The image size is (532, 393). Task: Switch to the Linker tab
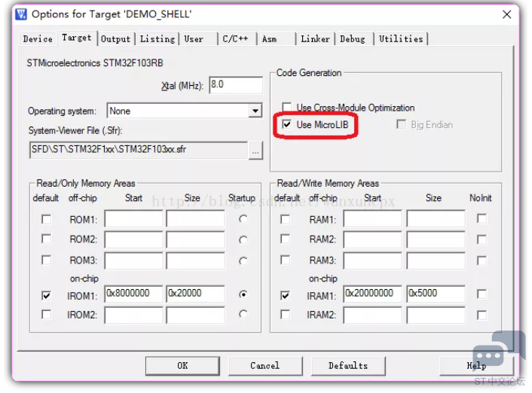click(x=315, y=39)
